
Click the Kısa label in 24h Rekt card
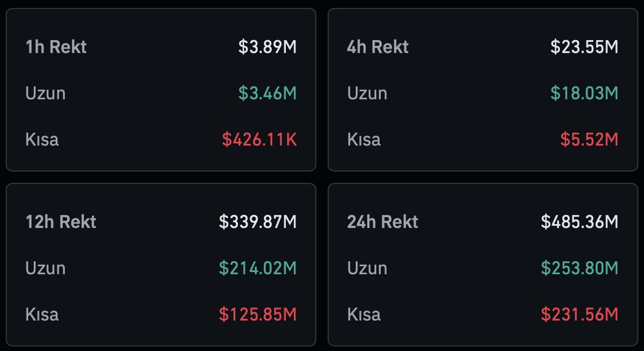coord(364,314)
